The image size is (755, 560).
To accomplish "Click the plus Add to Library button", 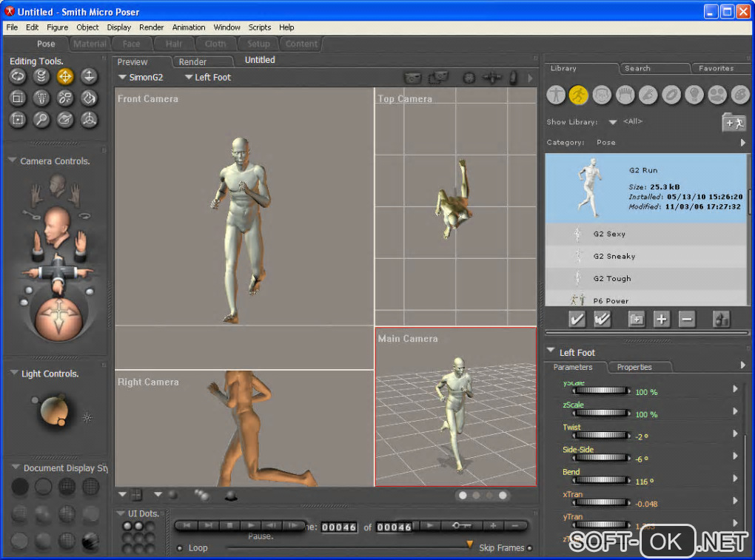I will click(661, 319).
